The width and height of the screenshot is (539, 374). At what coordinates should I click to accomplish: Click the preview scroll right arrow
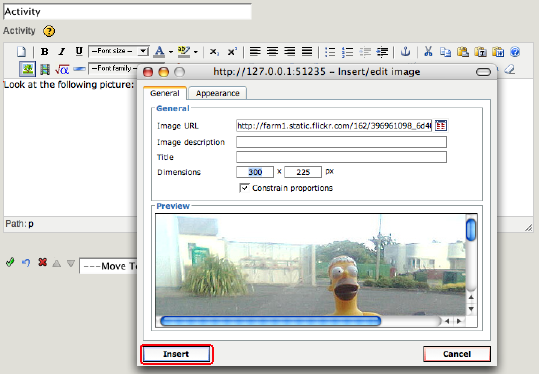point(459,321)
